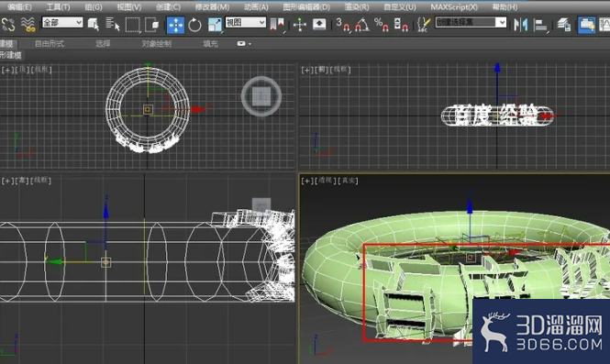
Task: Click the Use Pivot Point Center icon
Action: [x=277, y=25]
